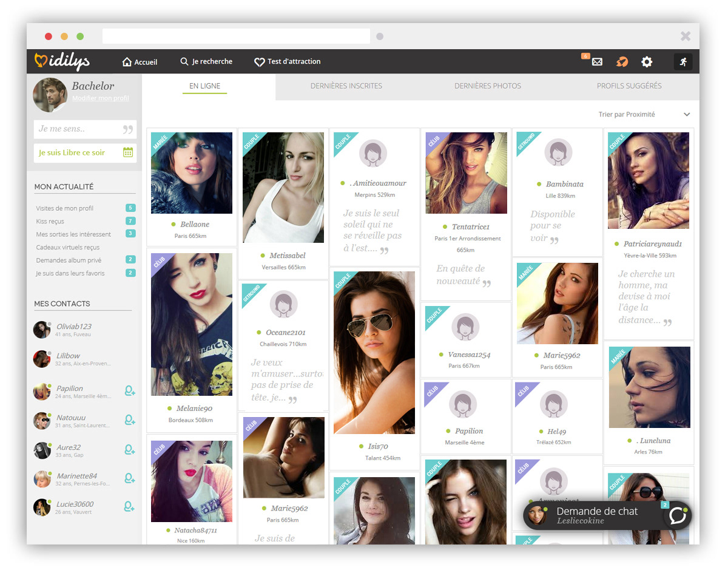Add Natouuu with the add-contact icon
This screenshot has width=728, height=567.
point(129,419)
